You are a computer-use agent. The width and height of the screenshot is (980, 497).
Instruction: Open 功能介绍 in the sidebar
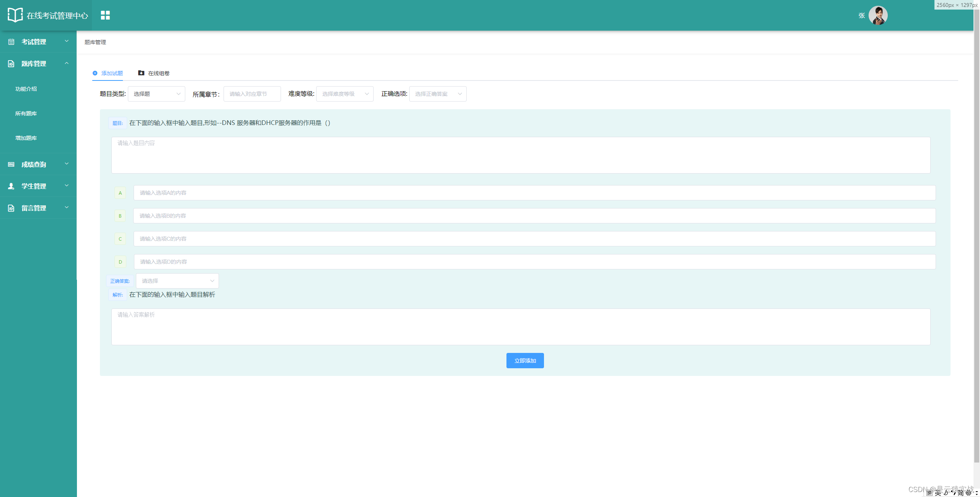click(26, 89)
